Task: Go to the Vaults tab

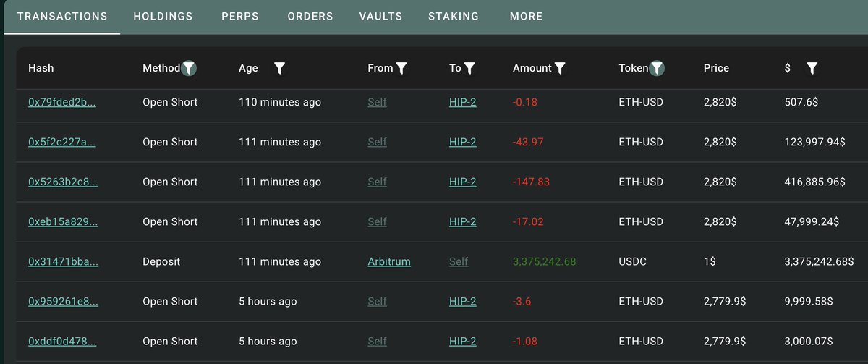Action: tap(380, 16)
